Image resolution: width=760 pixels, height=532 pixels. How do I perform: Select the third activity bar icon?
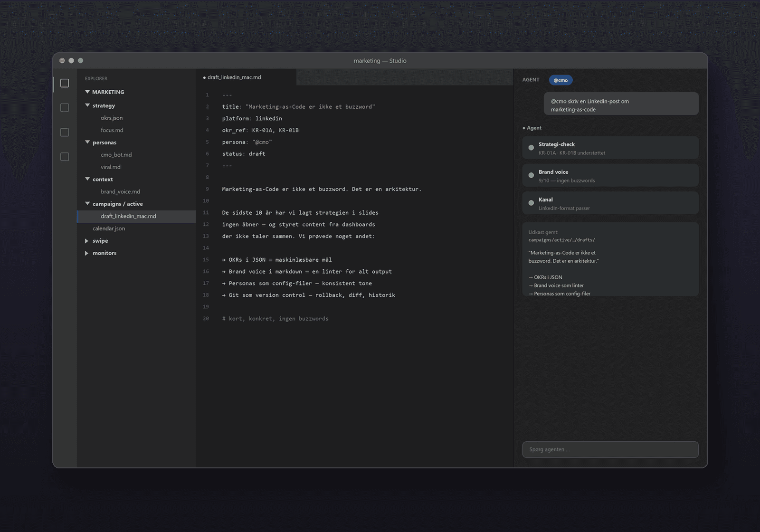click(x=65, y=132)
